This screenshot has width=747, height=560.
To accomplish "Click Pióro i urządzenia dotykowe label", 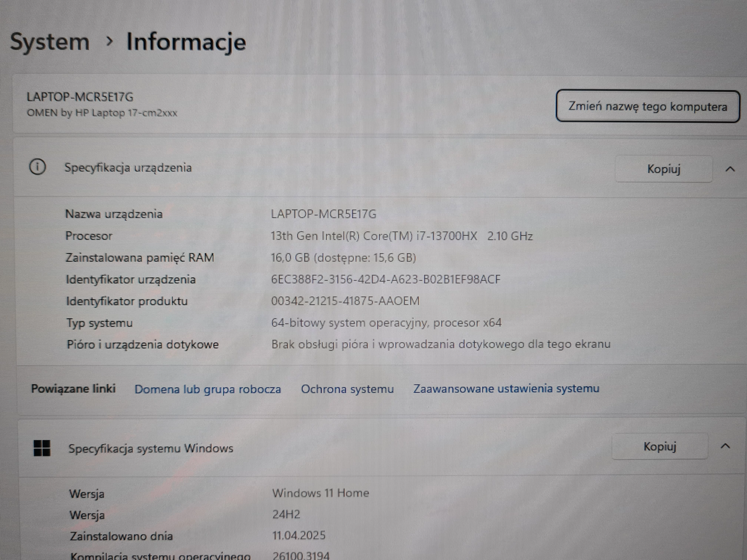I will [142, 345].
